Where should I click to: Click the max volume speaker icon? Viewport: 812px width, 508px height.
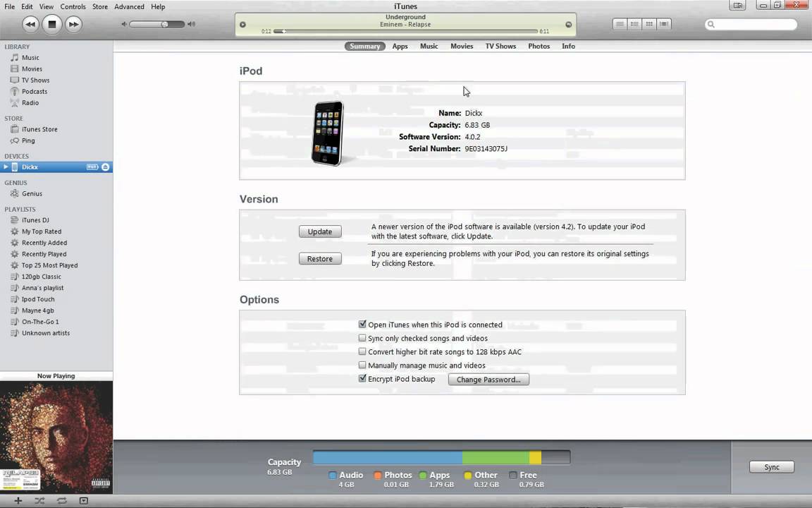192,25
